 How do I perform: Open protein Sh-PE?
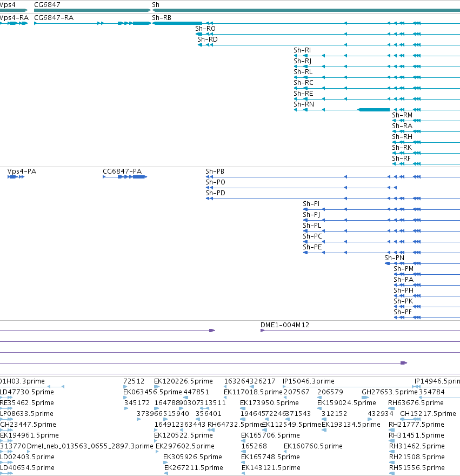pos(312,247)
